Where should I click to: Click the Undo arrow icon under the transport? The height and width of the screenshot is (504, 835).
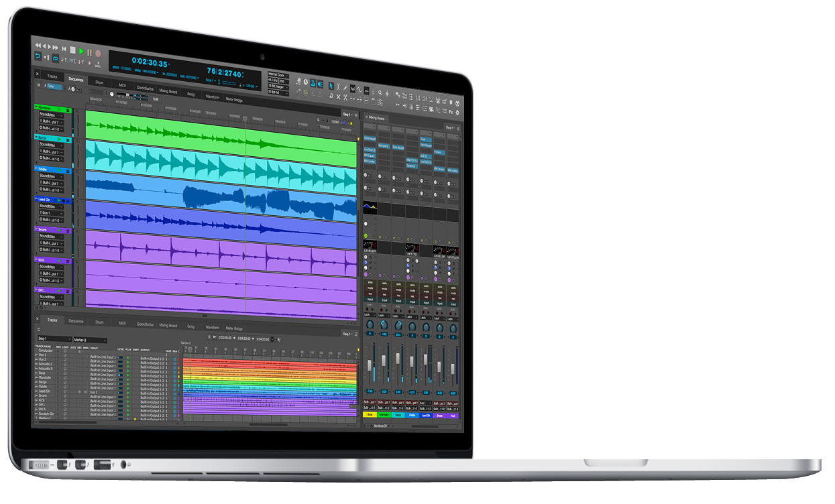point(38,56)
